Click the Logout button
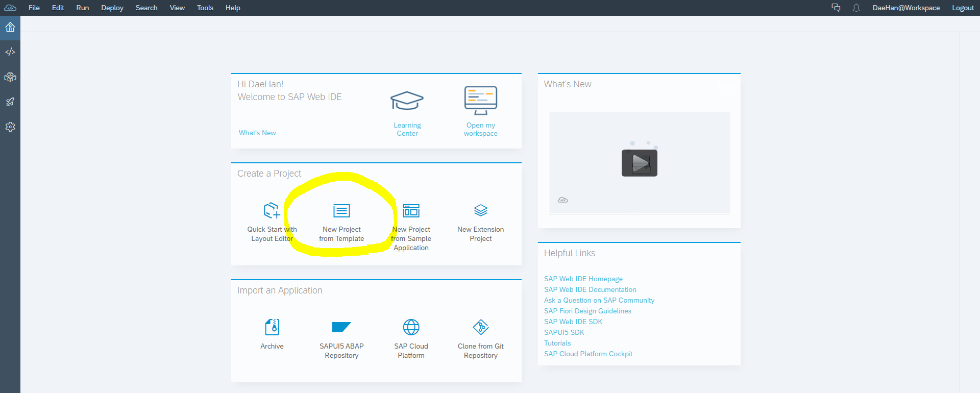Image resolution: width=980 pixels, height=393 pixels. tap(963, 8)
